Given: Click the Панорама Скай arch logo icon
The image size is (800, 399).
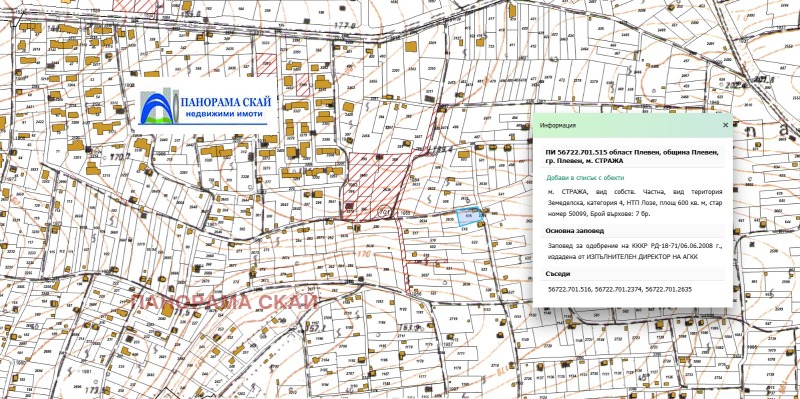Looking at the screenshot, I should pos(159,107).
